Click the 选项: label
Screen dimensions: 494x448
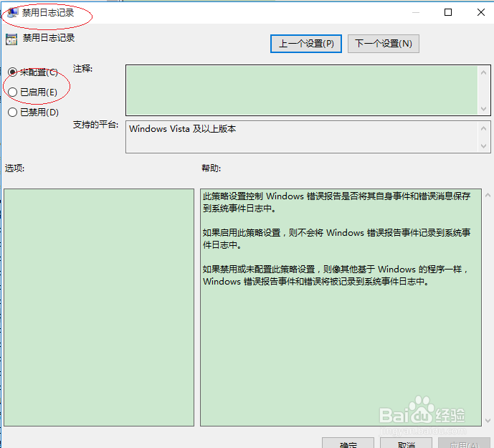[14, 168]
